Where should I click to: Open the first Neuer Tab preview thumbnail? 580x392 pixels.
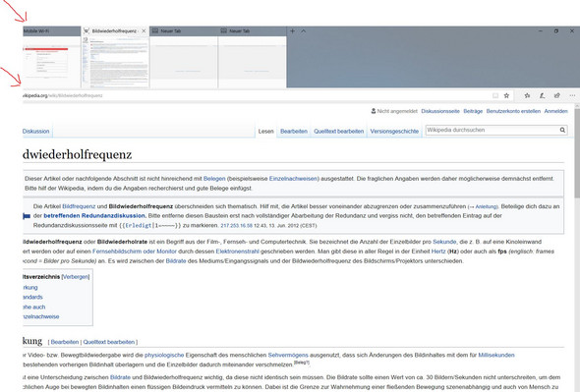click(184, 62)
